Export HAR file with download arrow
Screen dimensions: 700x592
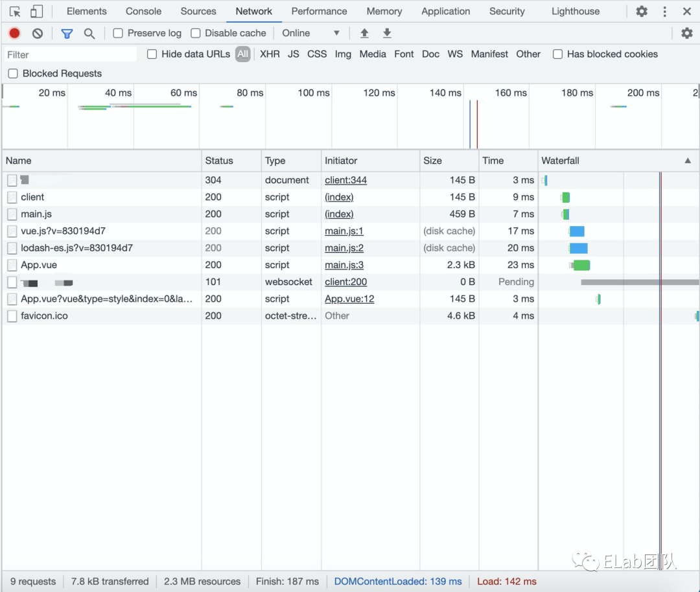tap(387, 33)
